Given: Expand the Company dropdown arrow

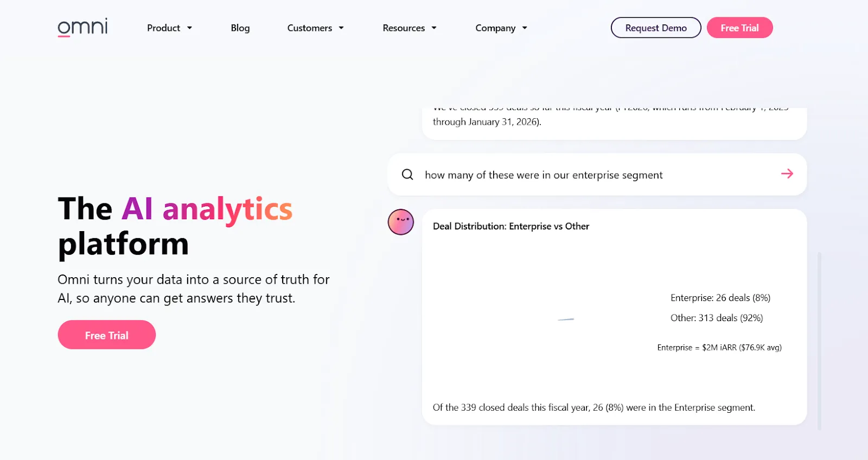Looking at the screenshot, I should pos(525,28).
